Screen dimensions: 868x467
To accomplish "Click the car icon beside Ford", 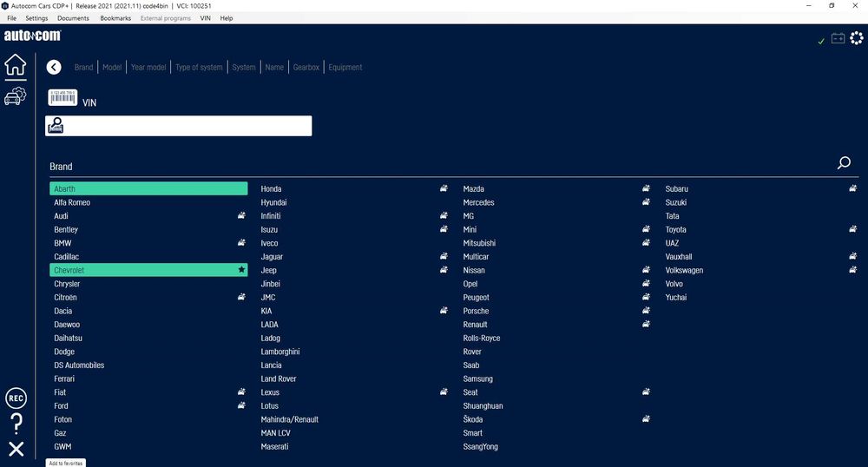I will coord(241,405).
